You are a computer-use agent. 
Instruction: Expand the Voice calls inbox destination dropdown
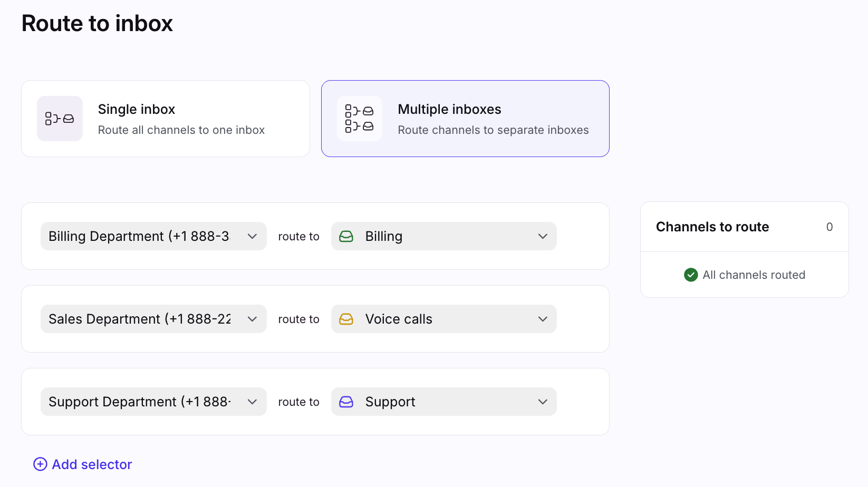[443, 319]
